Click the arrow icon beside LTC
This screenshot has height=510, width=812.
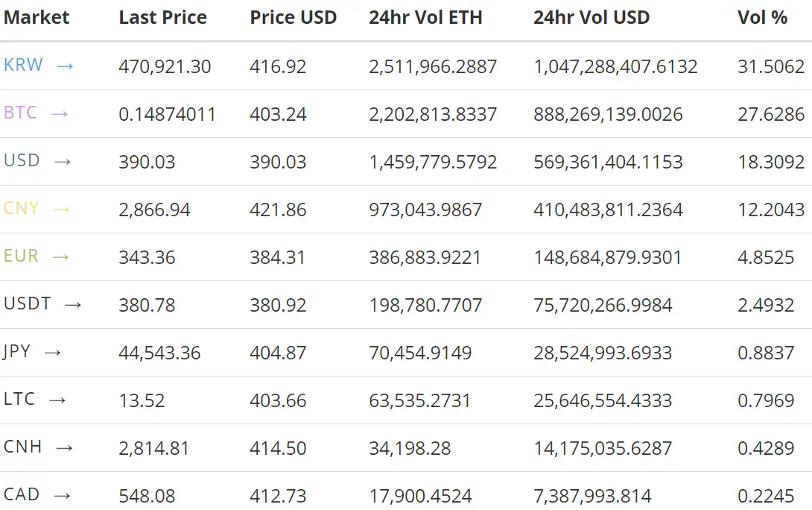coord(57,400)
